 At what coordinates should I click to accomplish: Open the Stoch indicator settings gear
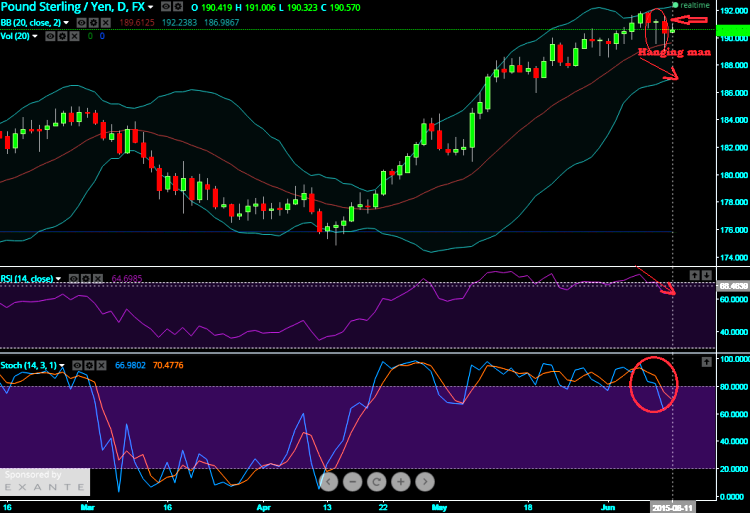(89, 366)
